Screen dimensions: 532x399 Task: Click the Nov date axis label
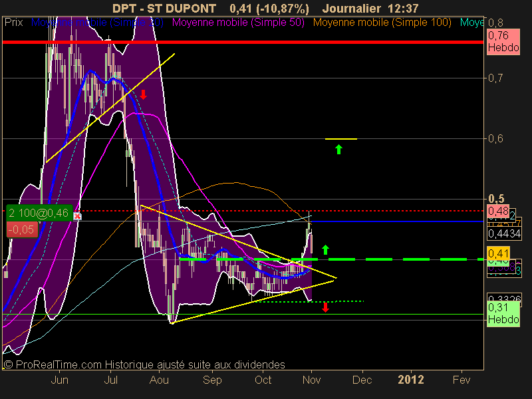[311, 380]
